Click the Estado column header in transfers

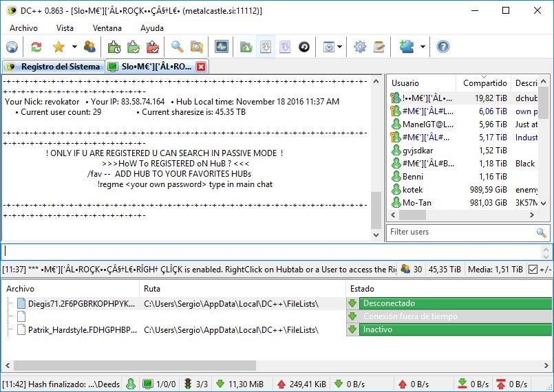[449, 289]
